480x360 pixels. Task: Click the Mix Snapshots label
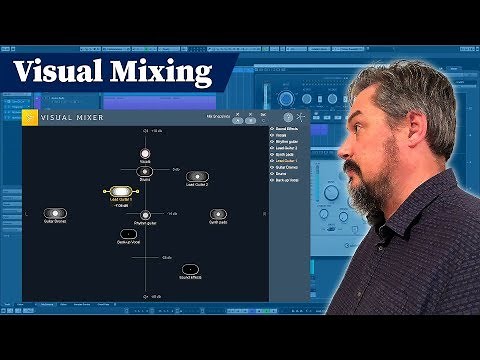(218, 116)
